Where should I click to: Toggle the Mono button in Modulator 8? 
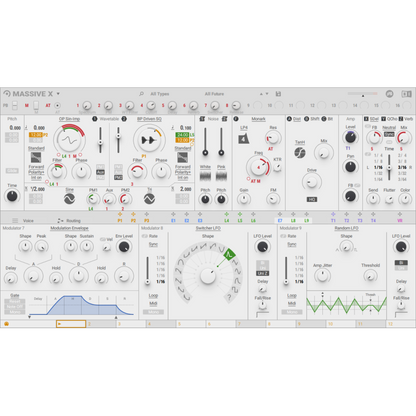tap(153, 312)
